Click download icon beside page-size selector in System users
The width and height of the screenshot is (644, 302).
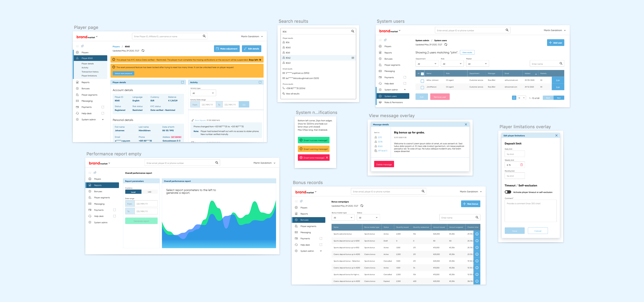tap(514, 98)
